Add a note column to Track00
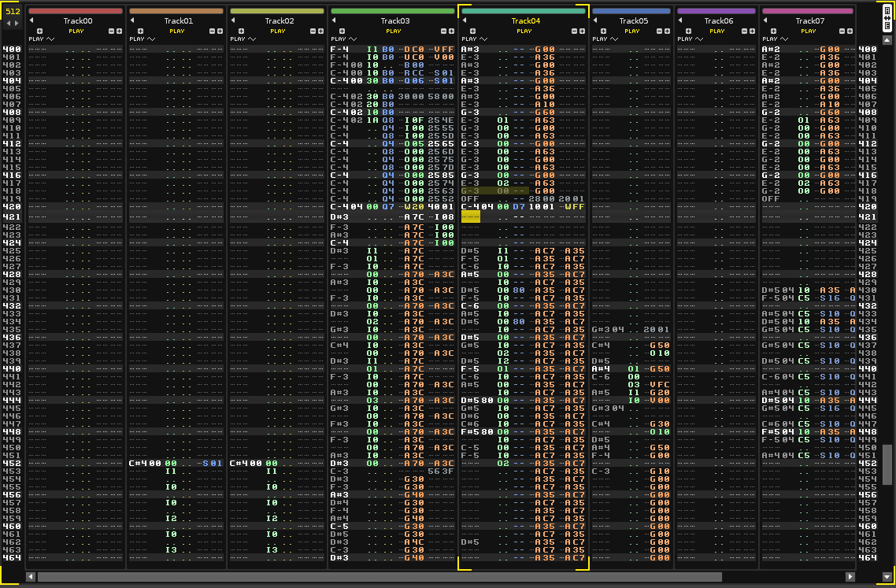 (x=40, y=31)
